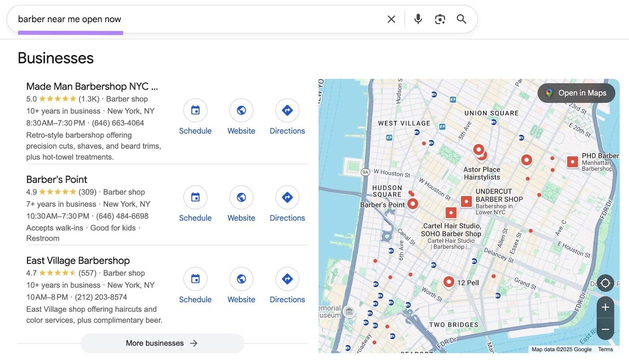Viewport: 629px width, 364px height.
Task: Visit East Village Barbershop's Website
Action: coord(241,279)
